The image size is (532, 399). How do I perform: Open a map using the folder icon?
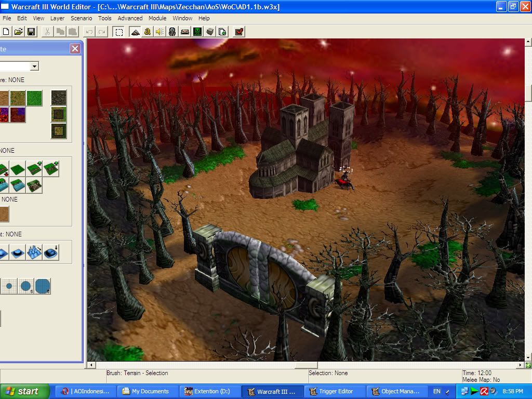[19, 32]
